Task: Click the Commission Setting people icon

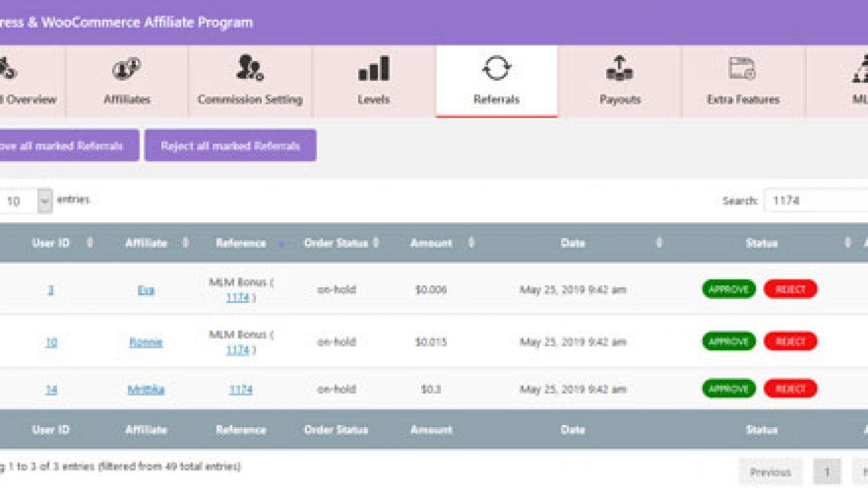Action: click(250, 68)
